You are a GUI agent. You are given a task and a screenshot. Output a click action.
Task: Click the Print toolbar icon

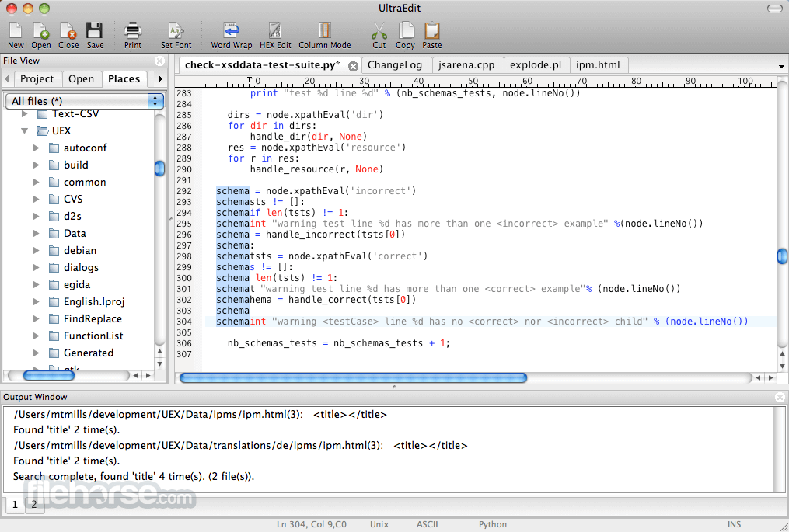[x=133, y=35]
